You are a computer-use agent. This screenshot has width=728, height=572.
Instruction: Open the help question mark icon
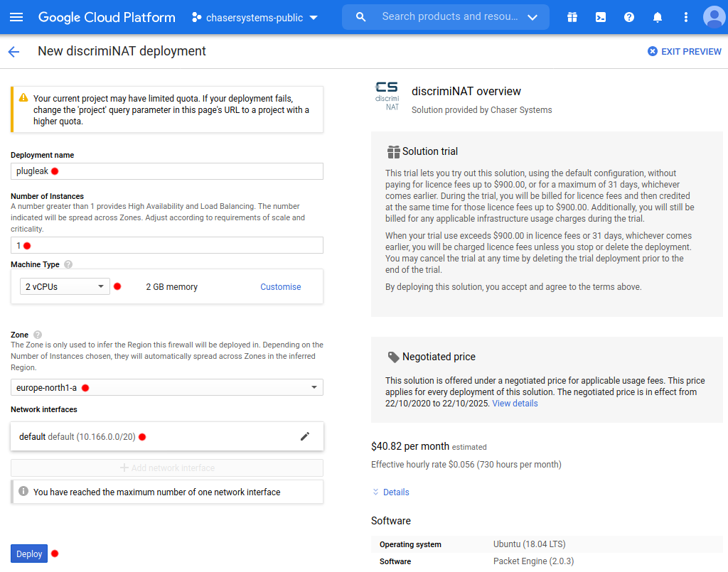click(x=629, y=17)
